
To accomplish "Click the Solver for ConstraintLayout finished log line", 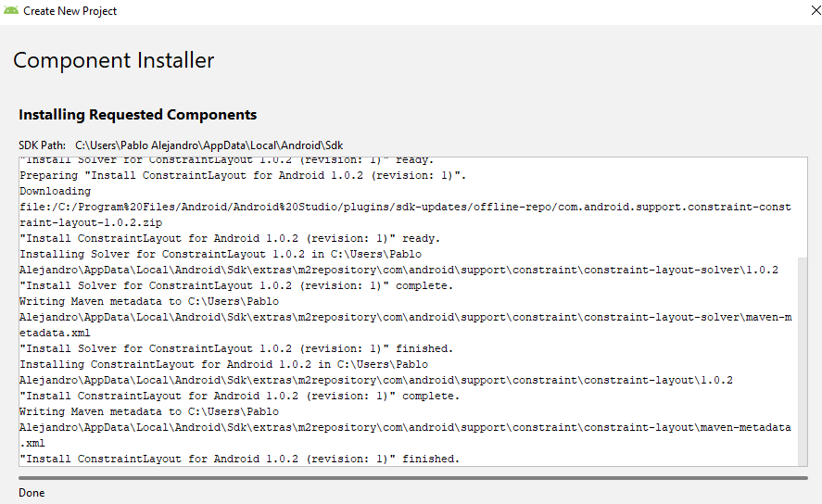I will [236, 348].
